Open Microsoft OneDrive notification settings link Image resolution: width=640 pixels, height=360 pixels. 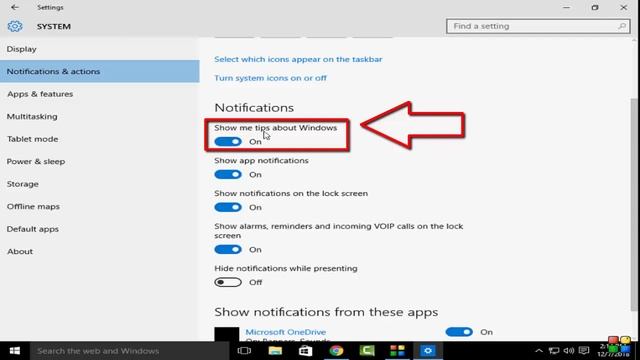point(286,332)
